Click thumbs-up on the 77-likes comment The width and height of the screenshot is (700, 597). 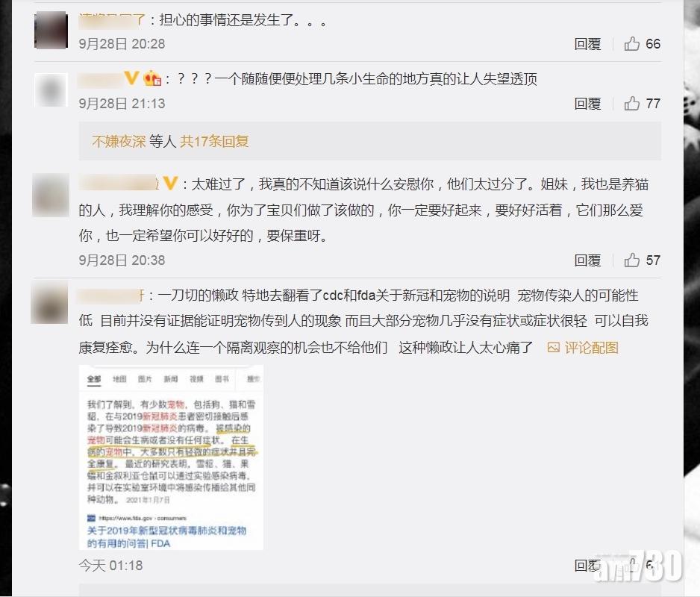point(631,104)
